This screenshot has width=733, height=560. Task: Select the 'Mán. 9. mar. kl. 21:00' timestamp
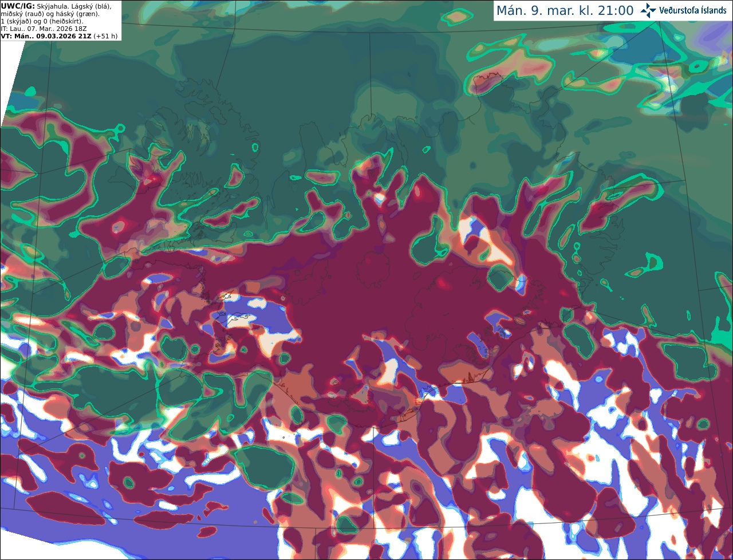click(x=565, y=10)
